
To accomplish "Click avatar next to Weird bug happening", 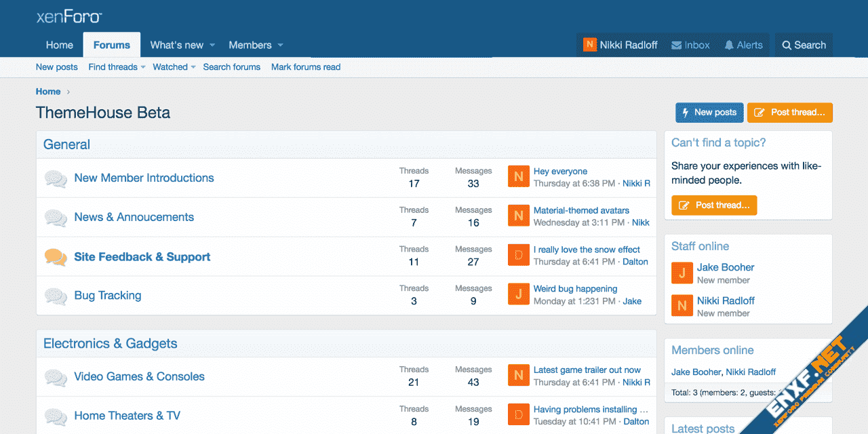I will pos(518,294).
